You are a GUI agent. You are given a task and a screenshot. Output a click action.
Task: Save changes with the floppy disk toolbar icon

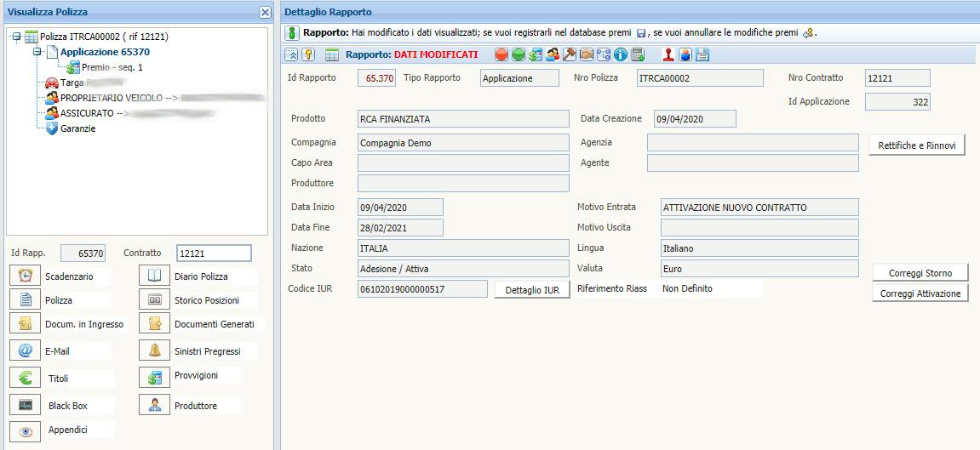[x=702, y=55]
